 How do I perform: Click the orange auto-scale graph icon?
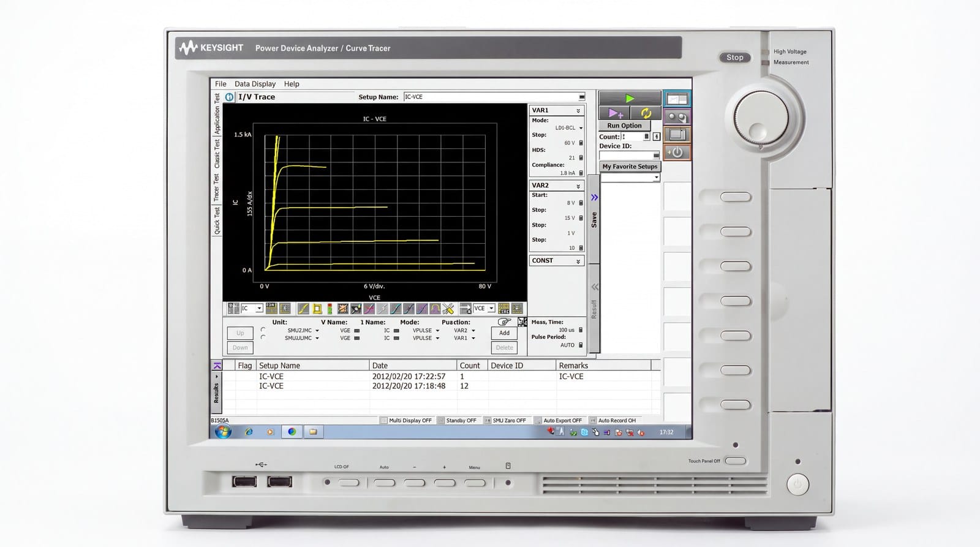pos(343,309)
